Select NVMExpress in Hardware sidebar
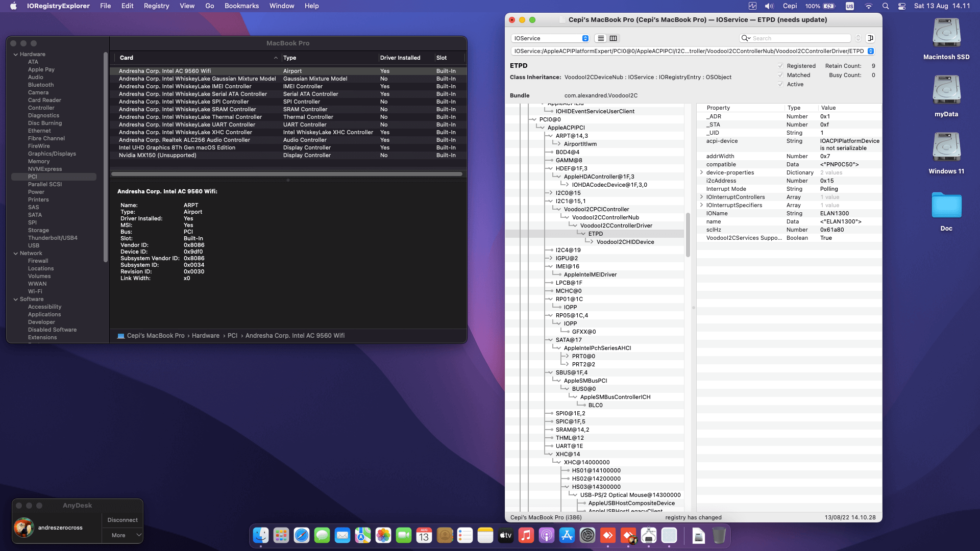This screenshot has height=551, width=980. click(45, 169)
